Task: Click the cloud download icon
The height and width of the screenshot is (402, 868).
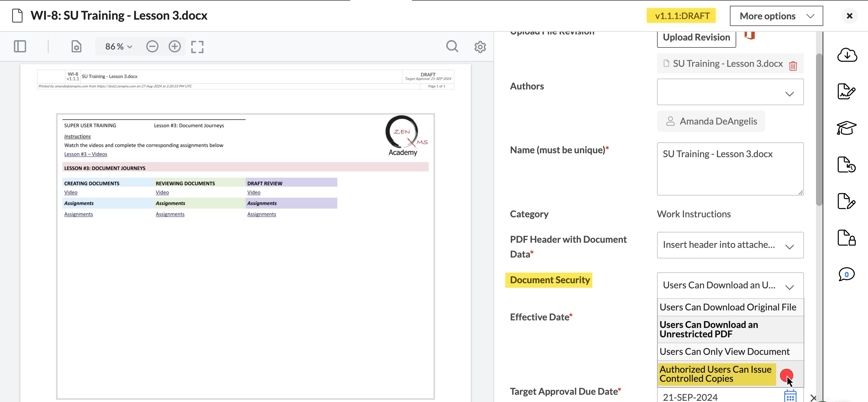Action: (847, 55)
